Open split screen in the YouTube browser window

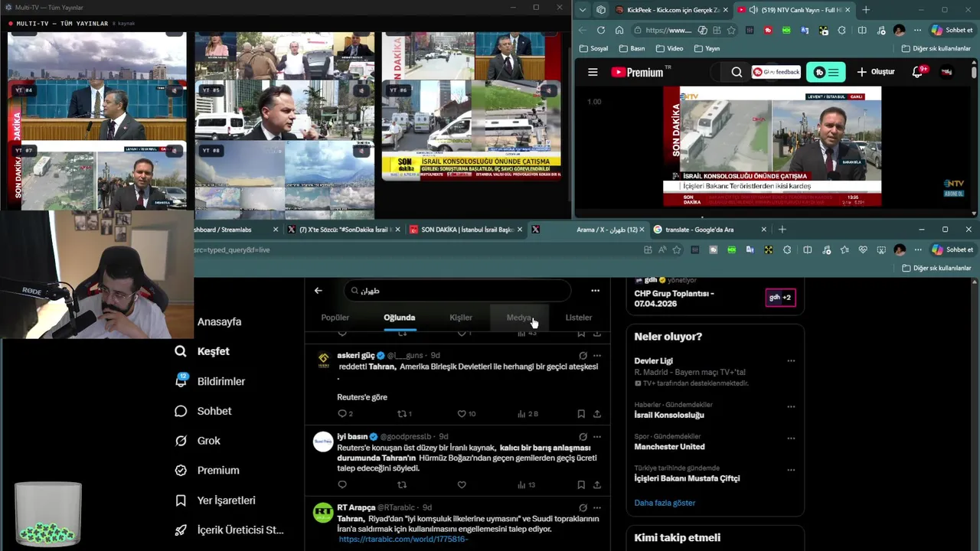862,31
